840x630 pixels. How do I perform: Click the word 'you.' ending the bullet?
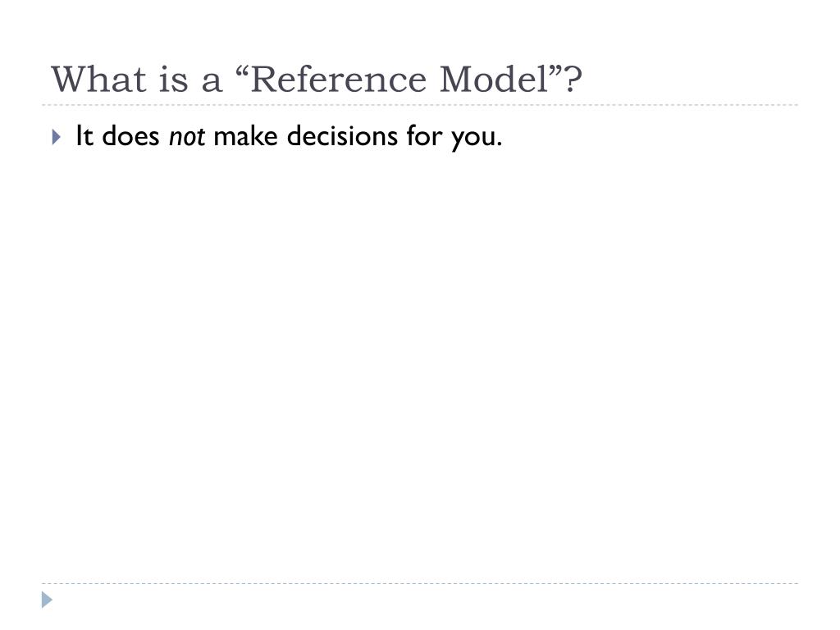tap(477, 138)
